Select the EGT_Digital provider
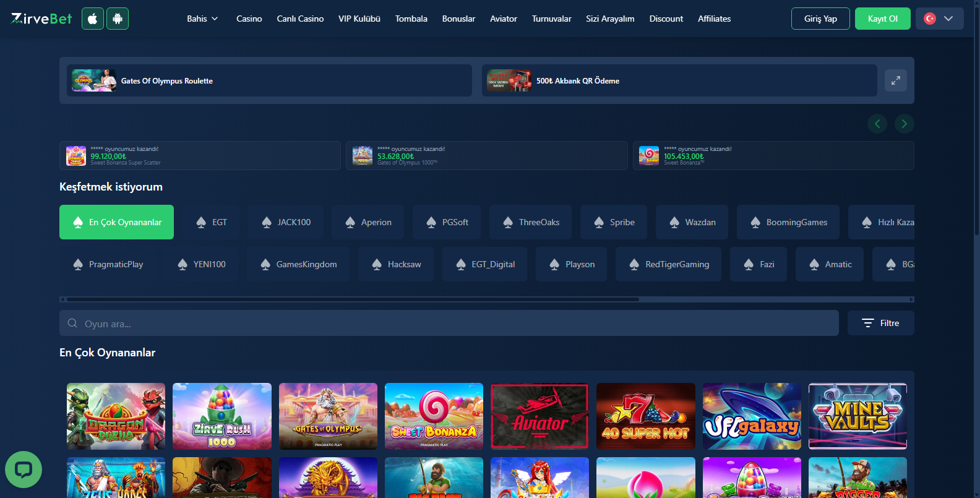Screen dimensions: 980x498 (x=484, y=264)
